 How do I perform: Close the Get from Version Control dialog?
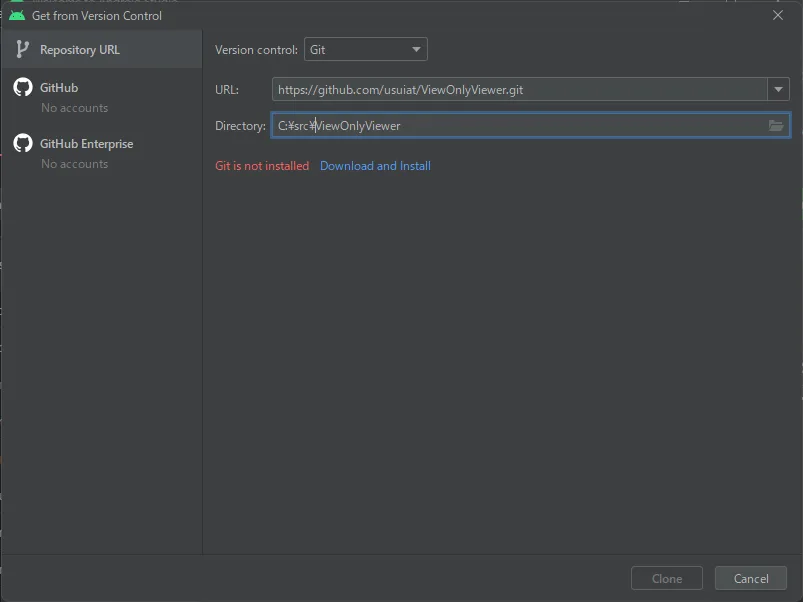tap(778, 15)
